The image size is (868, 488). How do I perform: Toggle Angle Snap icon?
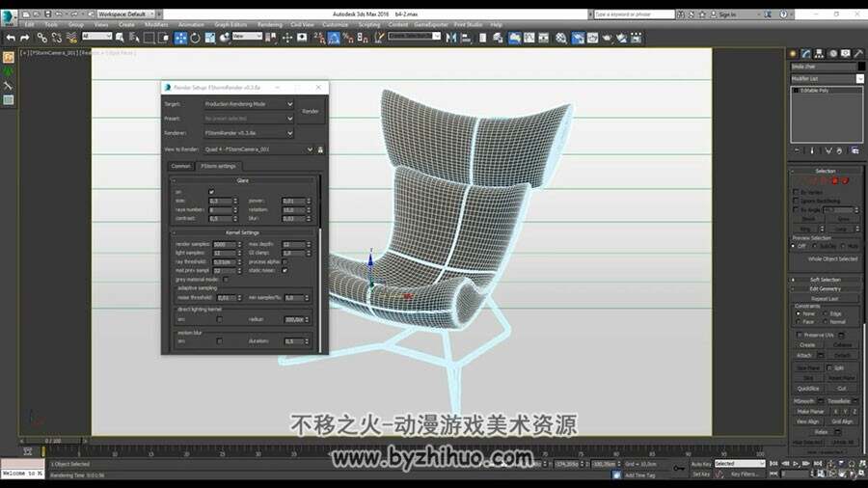[x=334, y=38]
